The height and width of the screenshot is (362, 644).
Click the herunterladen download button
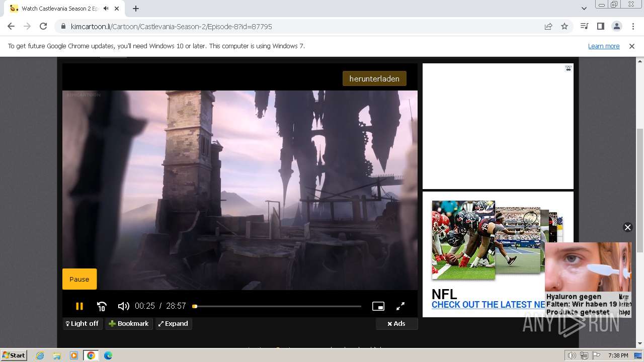click(374, 79)
